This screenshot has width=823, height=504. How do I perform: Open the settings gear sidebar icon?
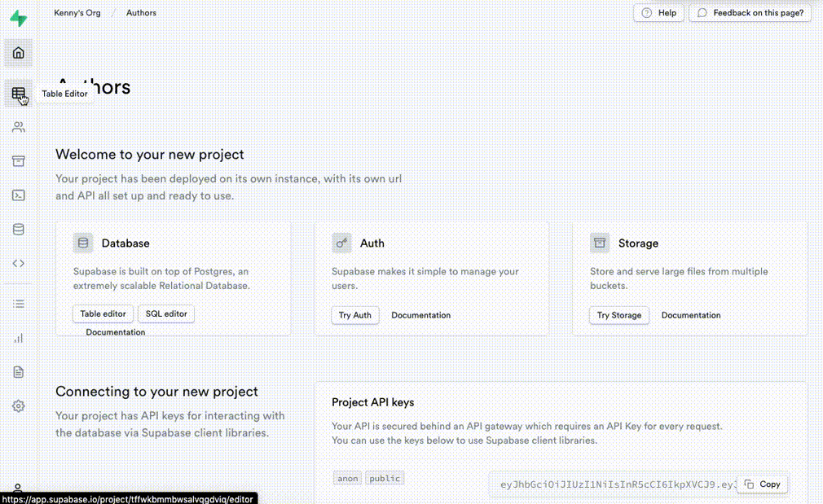(x=19, y=406)
